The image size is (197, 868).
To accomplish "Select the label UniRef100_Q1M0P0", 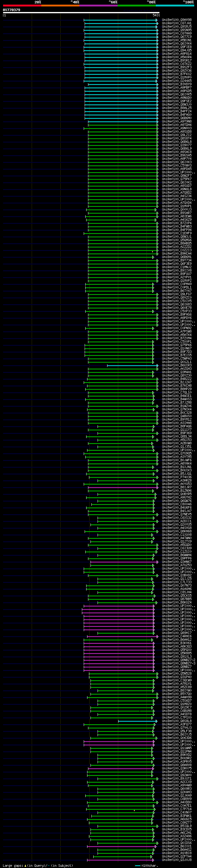I will pyautogui.click(x=176, y=77).
